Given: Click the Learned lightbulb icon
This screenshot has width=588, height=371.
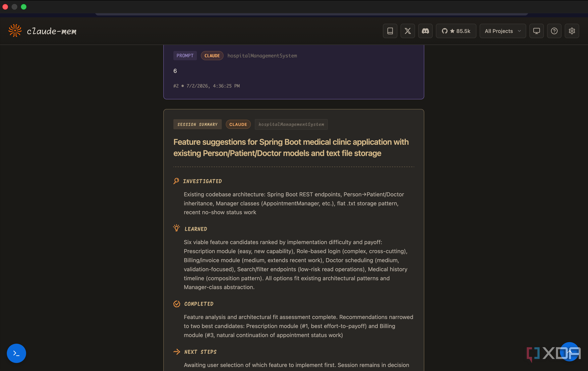Looking at the screenshot, I should [x=176, y=228].
